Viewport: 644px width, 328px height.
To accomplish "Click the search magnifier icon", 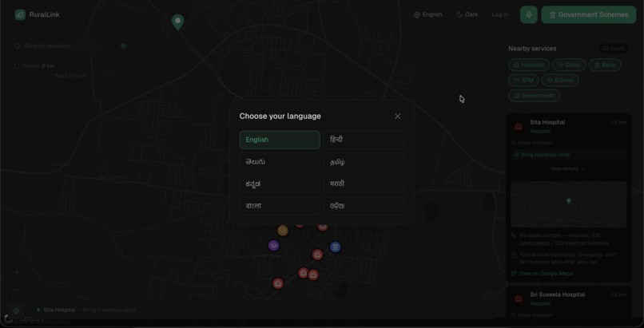I will pyautogui.click(x=18, y=46).
